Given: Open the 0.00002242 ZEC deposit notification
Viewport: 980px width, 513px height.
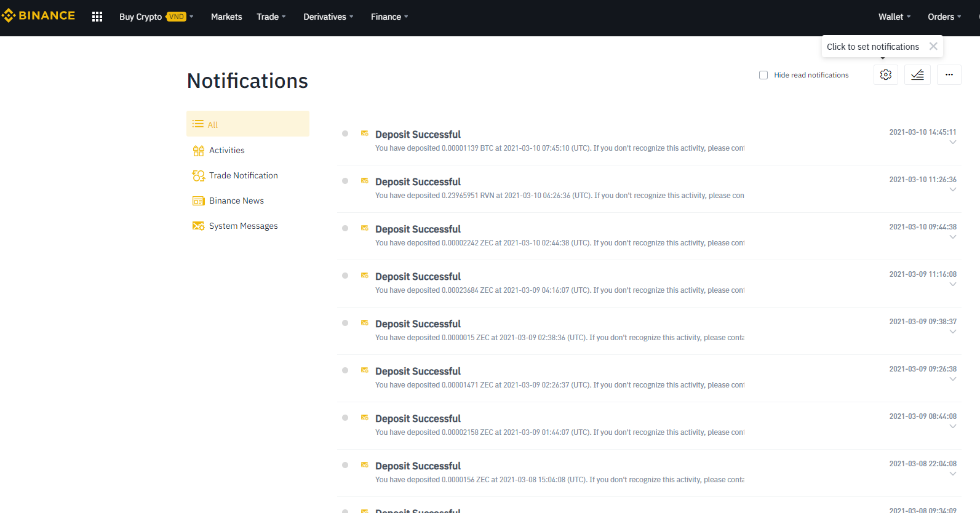Looking at the screenshot, I should [418, 229].
